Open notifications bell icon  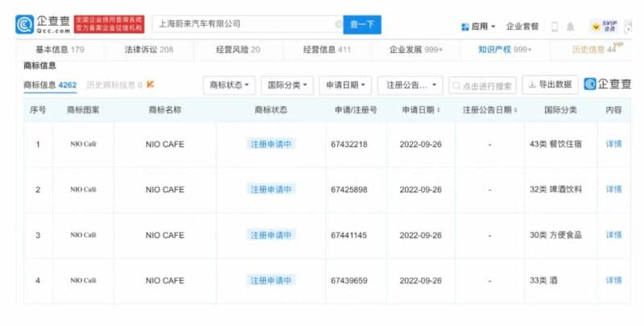tap(571, 27)
